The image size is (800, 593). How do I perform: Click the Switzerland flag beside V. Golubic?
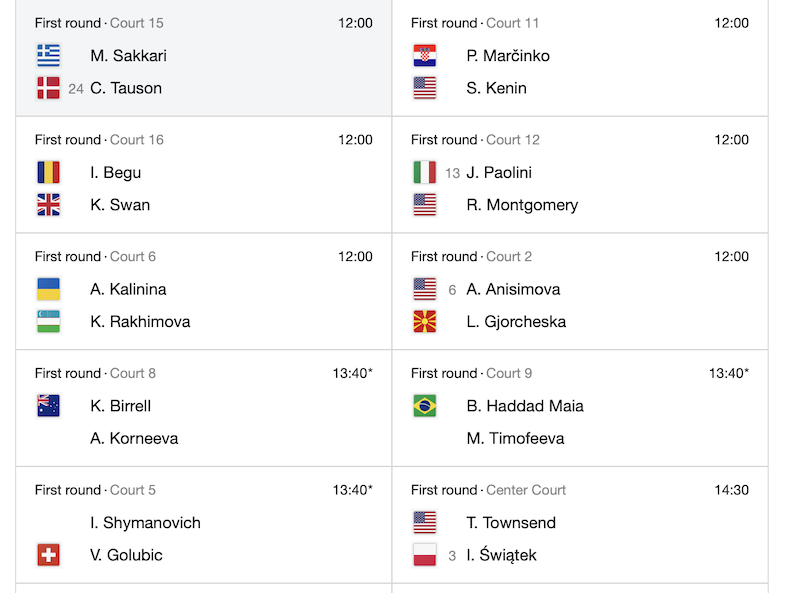click(x=48, y=555)
